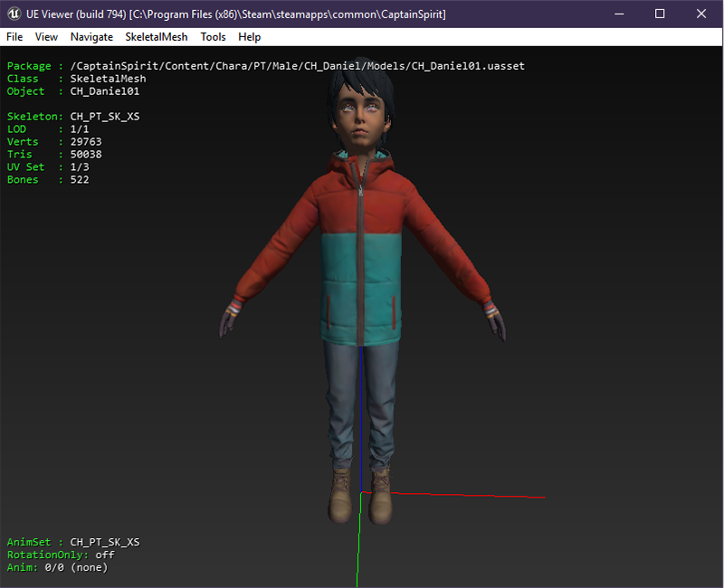Maximize the UE Viewer window
Viewport: 724px width, 588px height.
click(x=660, y=14)
